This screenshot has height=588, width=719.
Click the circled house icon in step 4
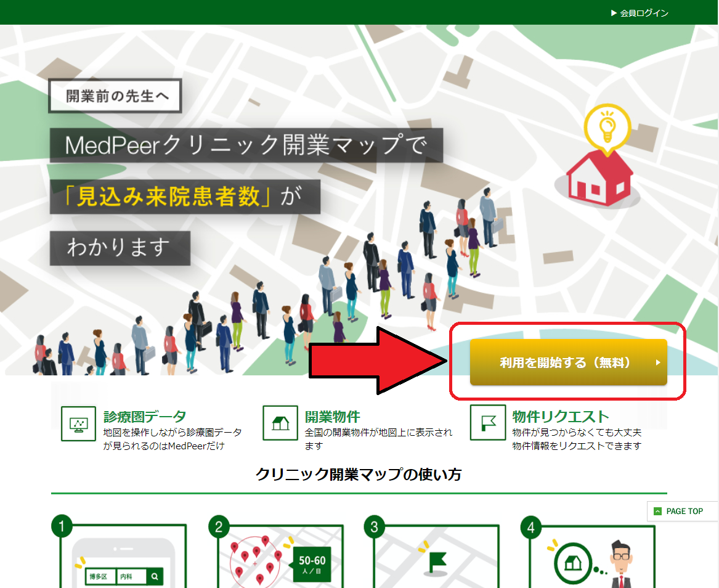pyautogui.click(x=572, y=563)
